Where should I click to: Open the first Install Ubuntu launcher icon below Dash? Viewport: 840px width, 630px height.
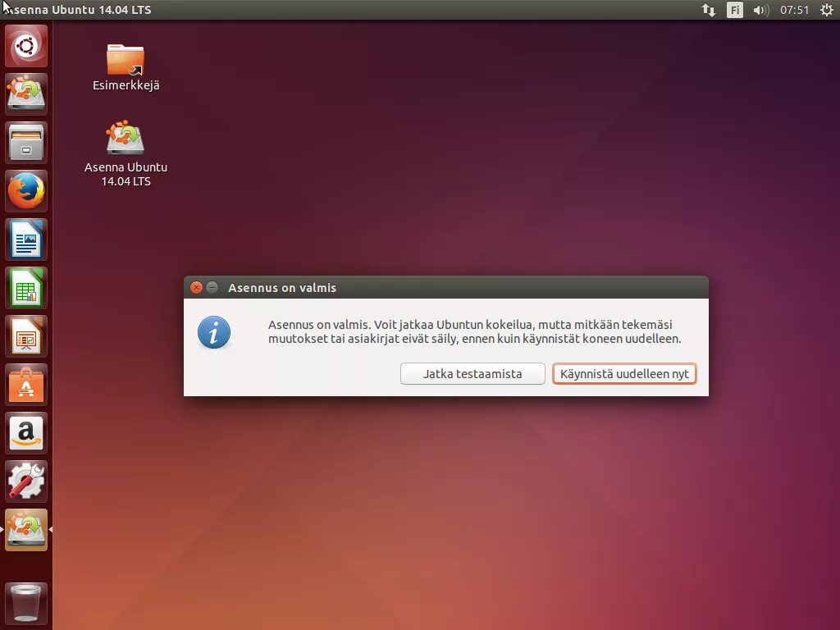point(25,94)
